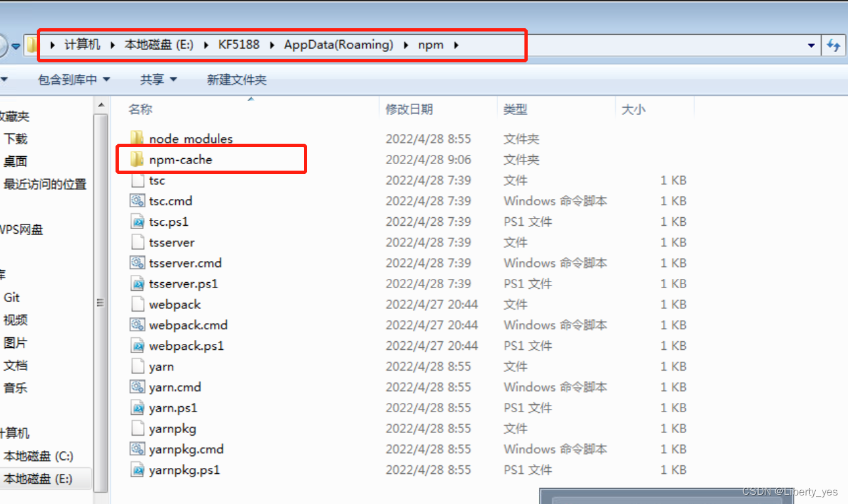The height and width of the screenshot is (504, 848).
Task: Click the 1 KB size of tsserver
Action: pyautogui.click(x=673, y=242)
